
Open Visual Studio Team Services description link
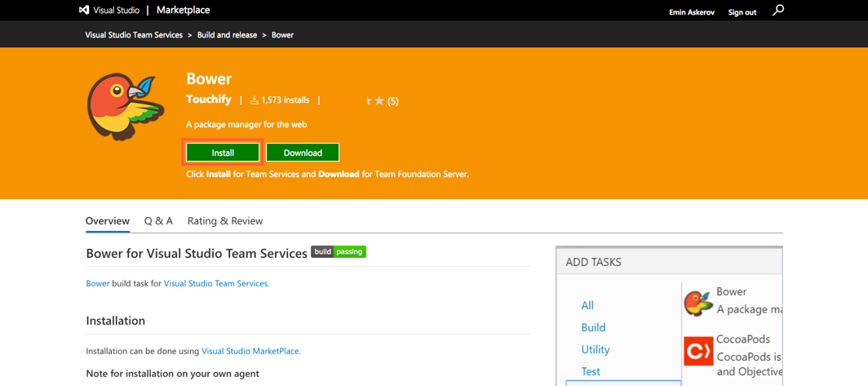point(215,283)
